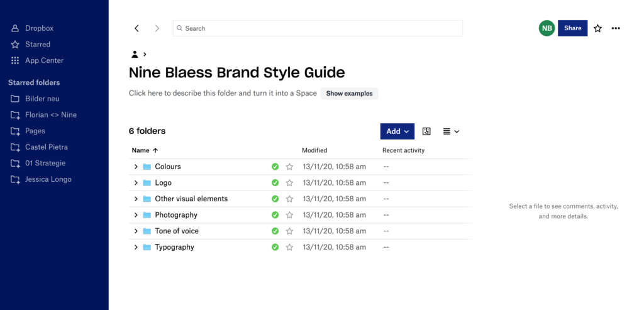Star the Tone of voice folder
This screenshot has width=644, height=310.
tap(289, 231)
